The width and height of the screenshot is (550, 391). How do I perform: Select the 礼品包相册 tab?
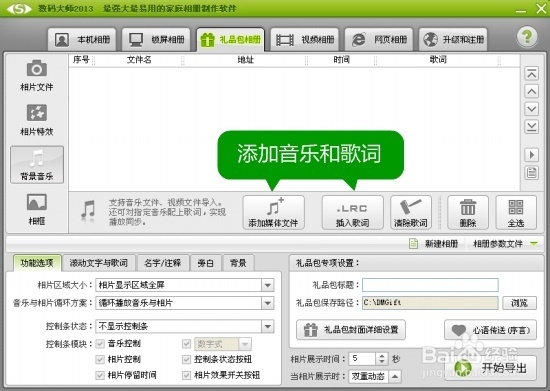pyautogui.click(x=230, y=40)
